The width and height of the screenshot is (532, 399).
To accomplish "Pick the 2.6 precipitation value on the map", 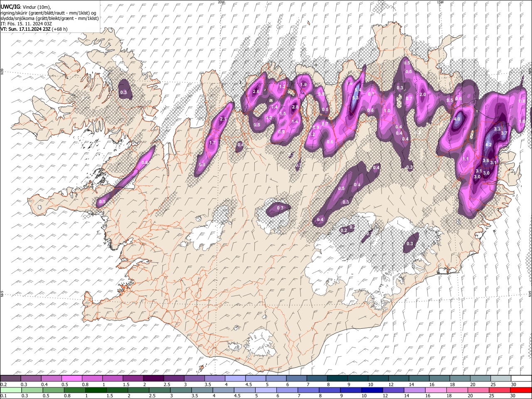I will click(x=256, y=91).
